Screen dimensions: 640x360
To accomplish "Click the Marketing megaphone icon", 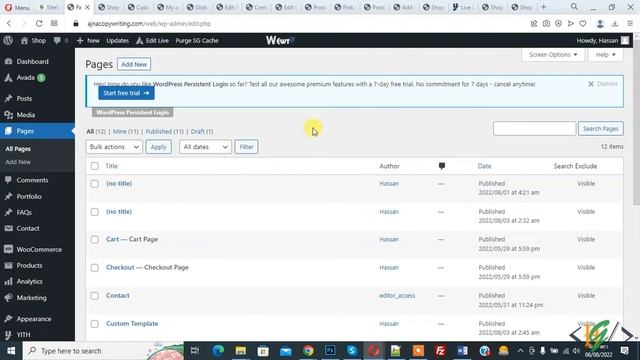I will (x=9, y=298).
